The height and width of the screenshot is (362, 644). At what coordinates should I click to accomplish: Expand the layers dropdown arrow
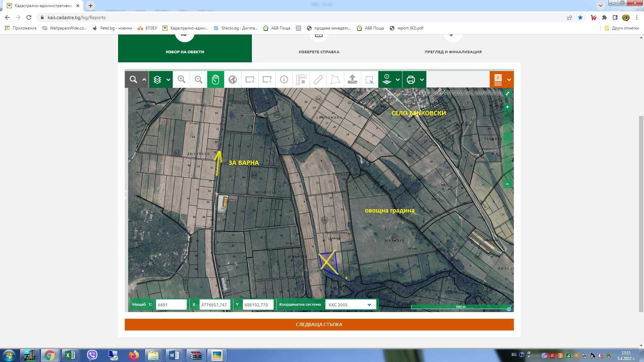[x=168, y=79]
